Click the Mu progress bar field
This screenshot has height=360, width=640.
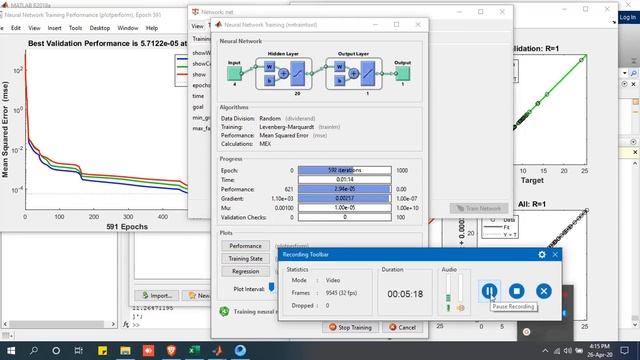coord(344,208)
